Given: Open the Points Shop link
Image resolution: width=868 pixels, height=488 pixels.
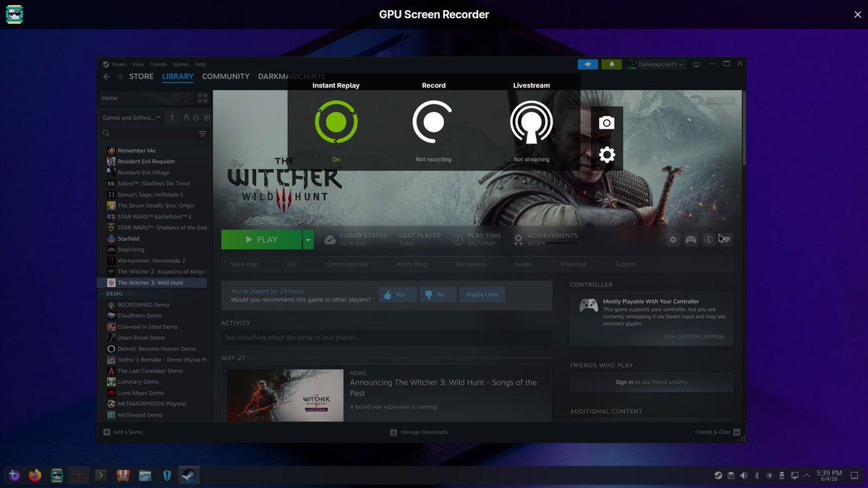Looking at the screenshot, I should (412, 264).
